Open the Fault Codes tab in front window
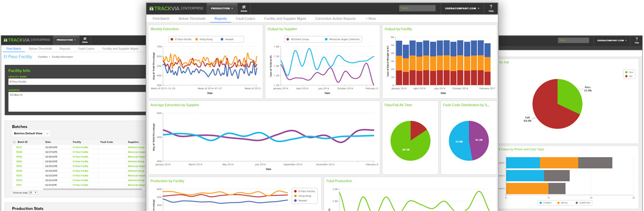The image size is (644, 211). point(246,19)
